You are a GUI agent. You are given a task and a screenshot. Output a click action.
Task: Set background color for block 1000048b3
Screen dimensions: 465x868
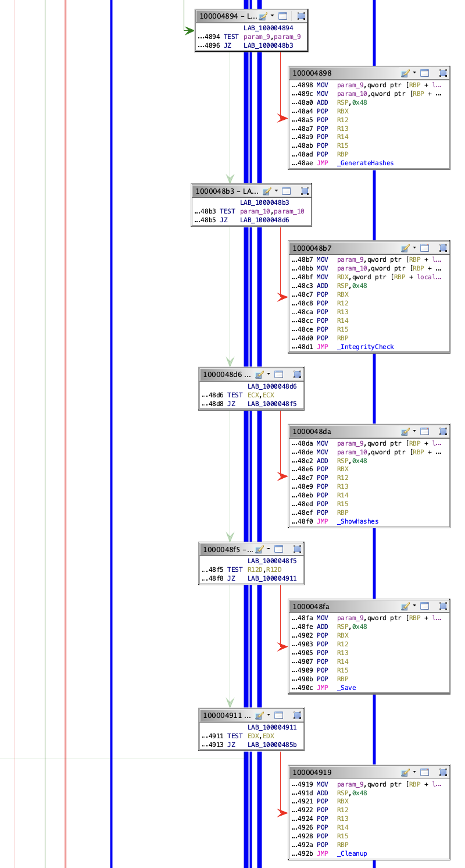(x=267, y=191)
